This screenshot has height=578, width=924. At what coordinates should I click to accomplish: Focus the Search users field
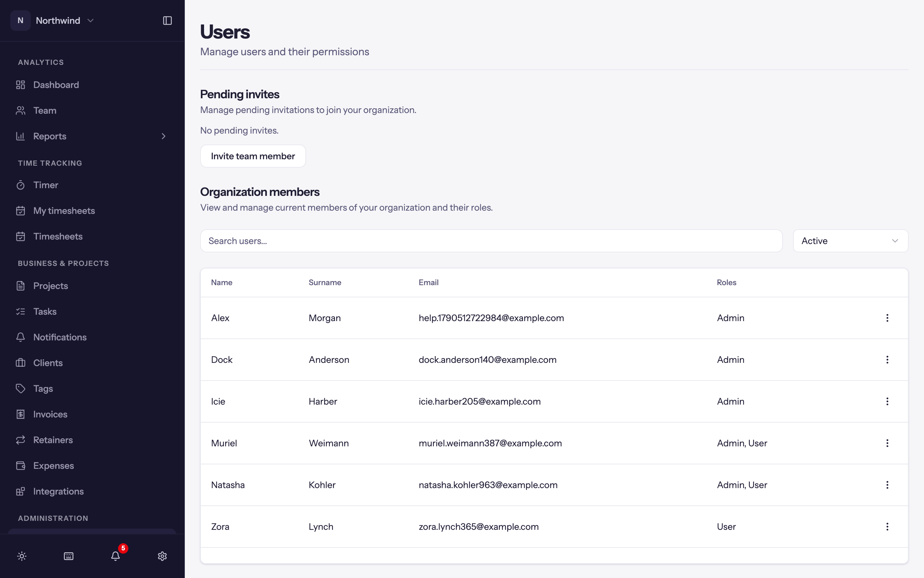(x=491, y=241)
